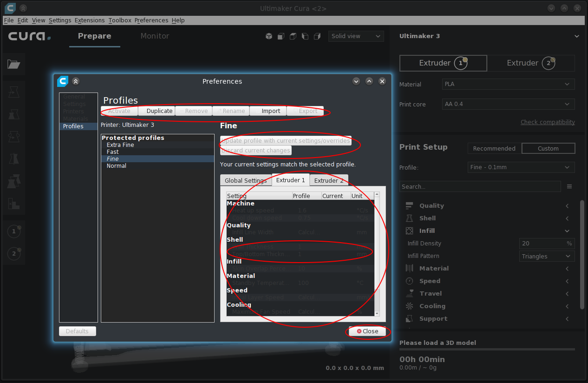588x383 pixels.
Task: Open the Toolbox menu
Action: [120, 20]
